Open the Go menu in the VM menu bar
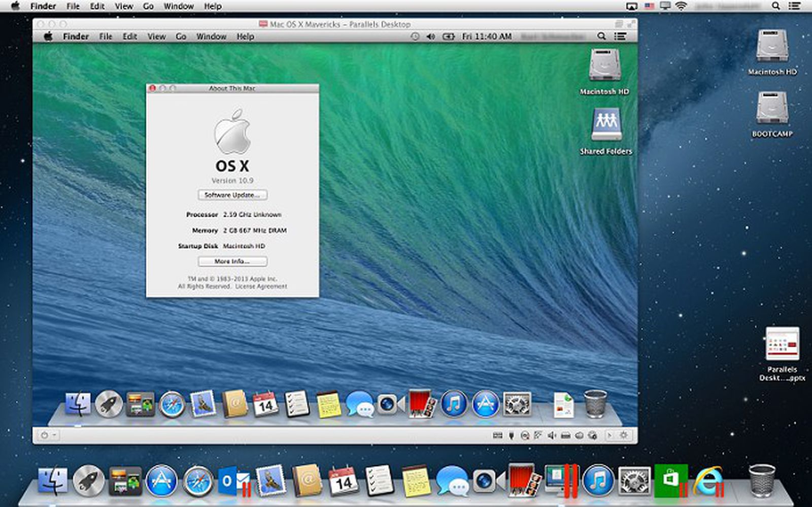This screenshot has height=507, width=812. (181, 36)
